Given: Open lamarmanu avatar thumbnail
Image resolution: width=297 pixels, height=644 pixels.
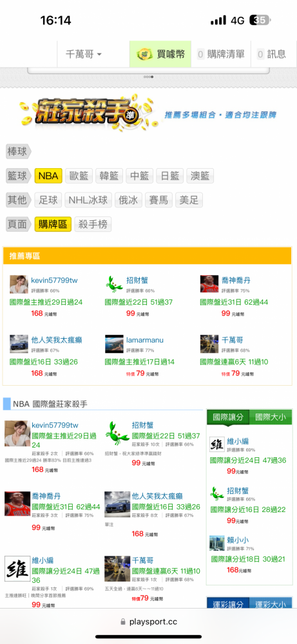Looking at the screenshot, I should click(114, 344).
